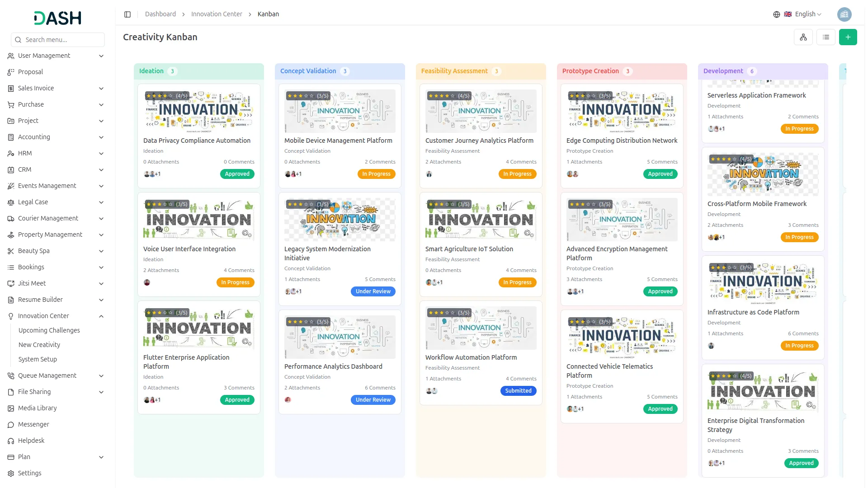The width and height of the screenshot is (868, 488).
Task: Click the globe language icon
Action: point(776,14)
